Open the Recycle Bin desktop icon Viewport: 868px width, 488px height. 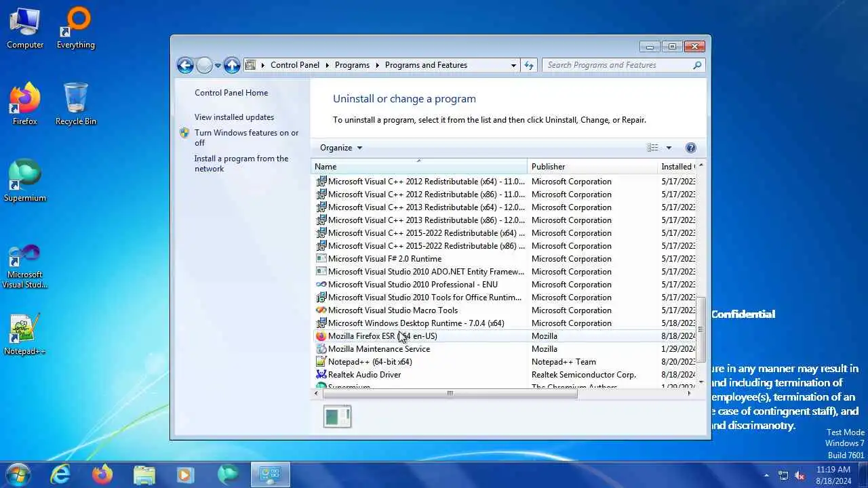[76, 104]
